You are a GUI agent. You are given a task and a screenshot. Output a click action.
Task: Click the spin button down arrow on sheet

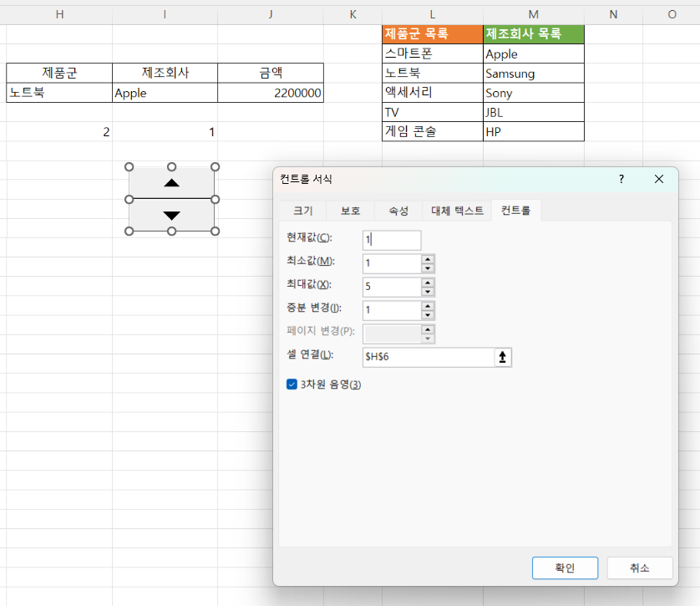172,216
